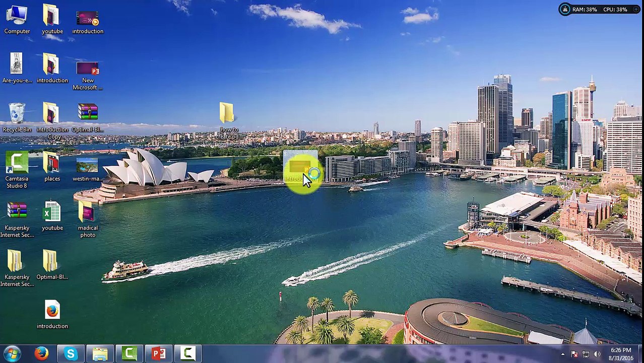Open the Recycle Bin
This screenshot has width=644, height=363.
tap(17, 114)
